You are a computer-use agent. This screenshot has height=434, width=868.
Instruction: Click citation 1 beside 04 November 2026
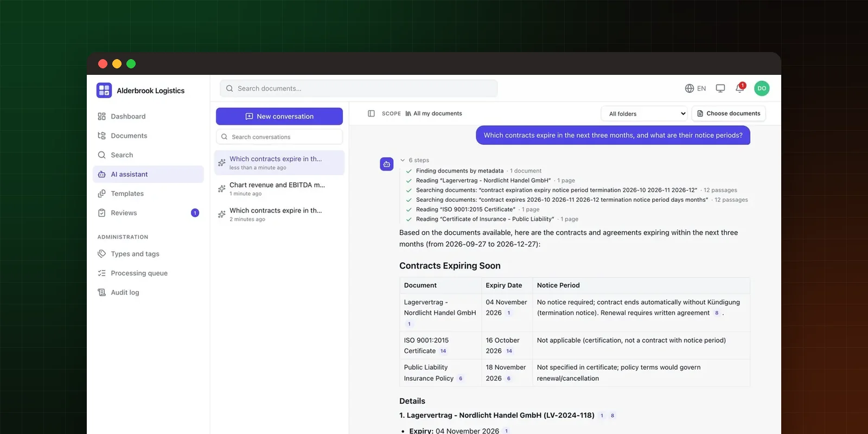point(509,313)
